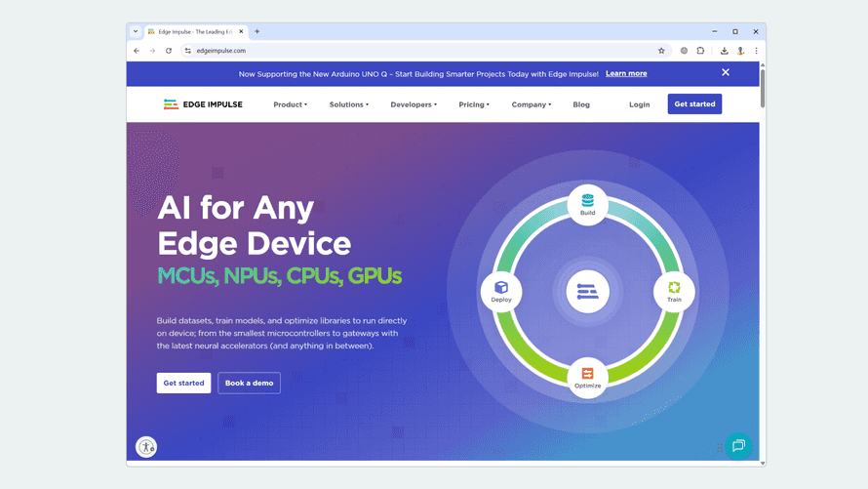Open the Blog page
868x489 pixels.
[x=581, y=104]
